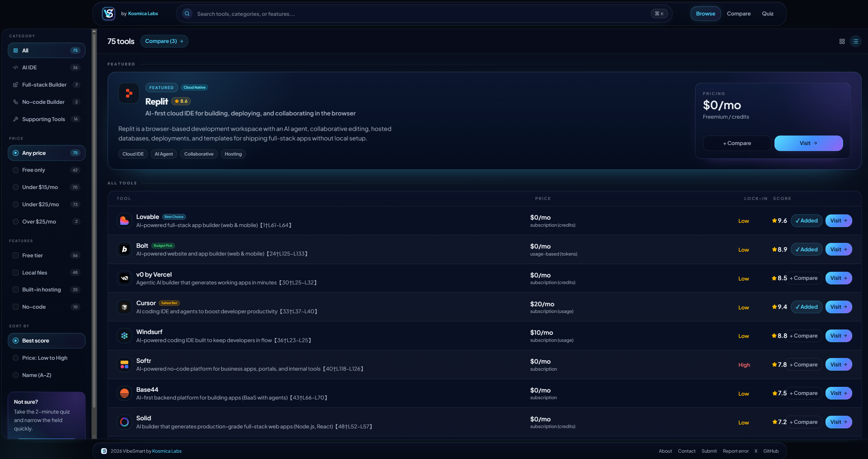Select the Any price radio option
The height and width of the screenshot is (459, 868).
click(46, 153)
